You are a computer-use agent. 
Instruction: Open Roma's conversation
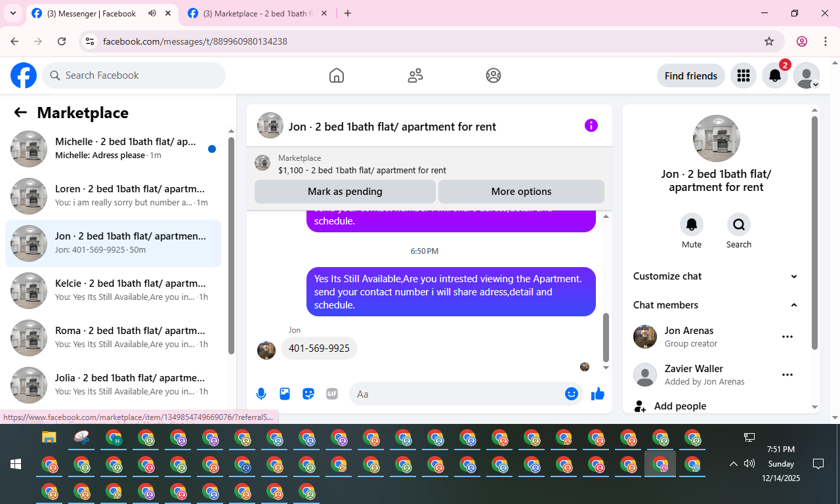(113, 338)
